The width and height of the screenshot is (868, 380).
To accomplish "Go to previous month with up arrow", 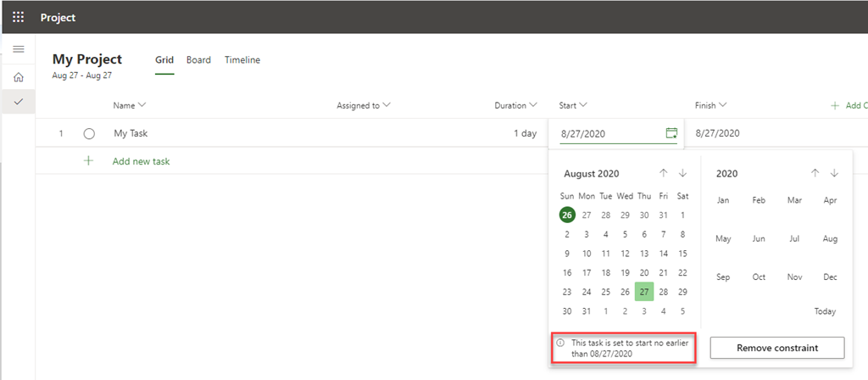I will [664, 173].
